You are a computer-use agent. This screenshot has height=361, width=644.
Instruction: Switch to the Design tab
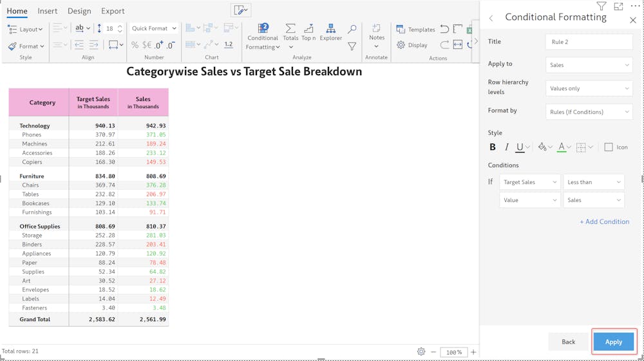coord(79,11)
